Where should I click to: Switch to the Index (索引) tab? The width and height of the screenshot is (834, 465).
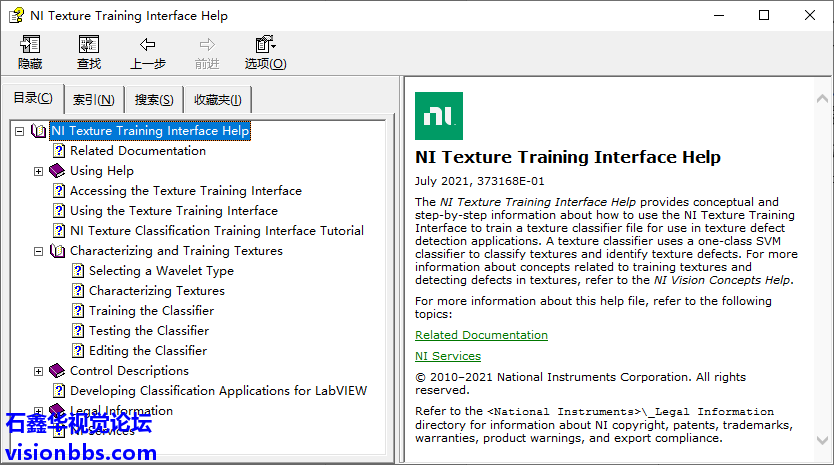pyautogui.click(x=93, y=99)
